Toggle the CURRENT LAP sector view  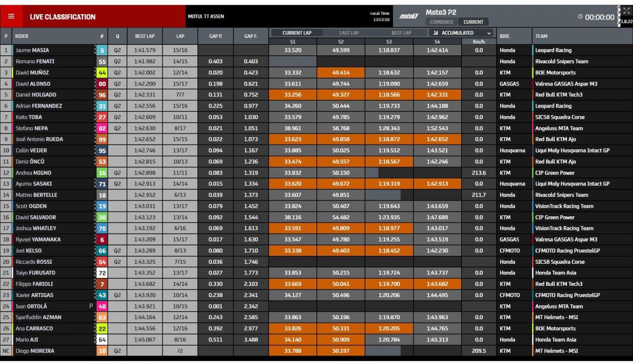[296, 33]
